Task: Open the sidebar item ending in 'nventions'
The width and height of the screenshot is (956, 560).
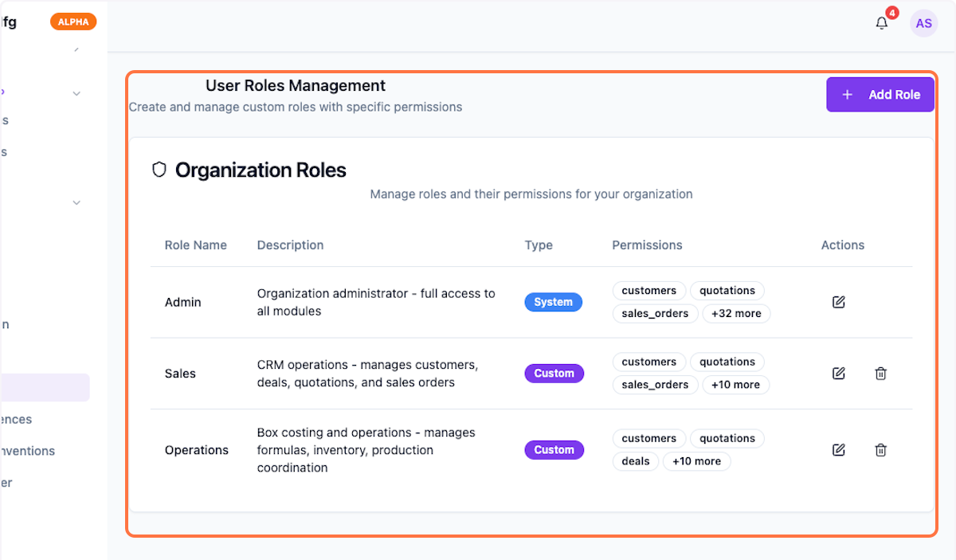Action: click(28, 451)
